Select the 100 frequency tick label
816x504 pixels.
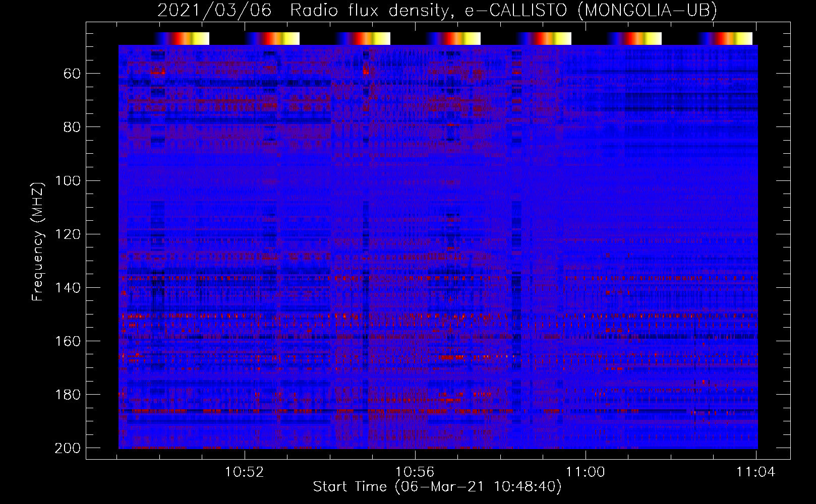(x=68, y=180)
